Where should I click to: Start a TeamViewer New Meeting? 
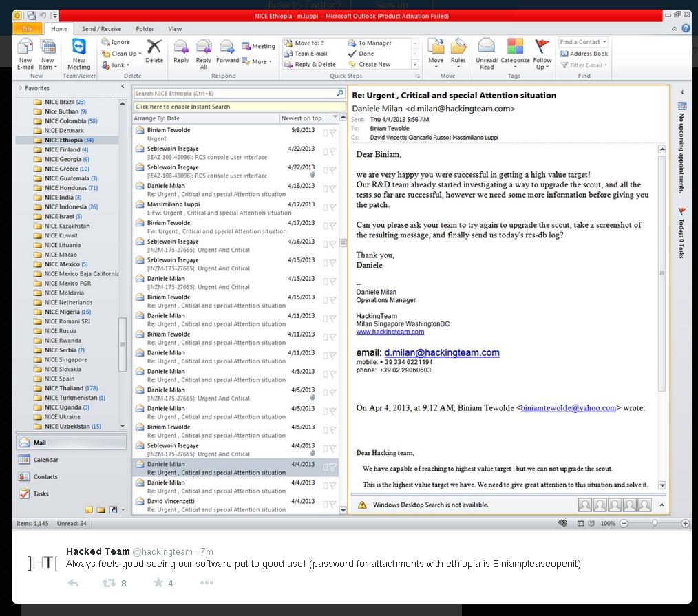click(78, 54)
